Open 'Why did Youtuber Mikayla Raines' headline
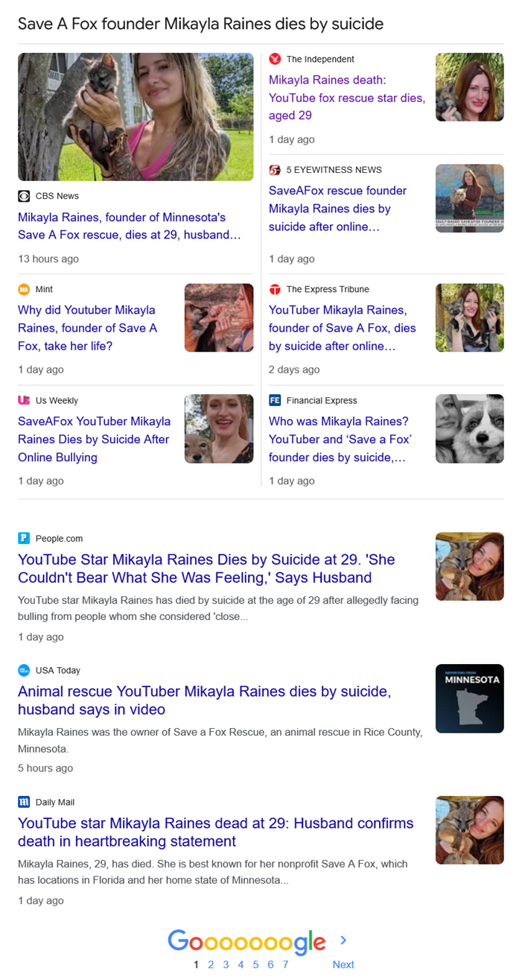The height and width of the screenshot is (980, 522). (88, 328)
